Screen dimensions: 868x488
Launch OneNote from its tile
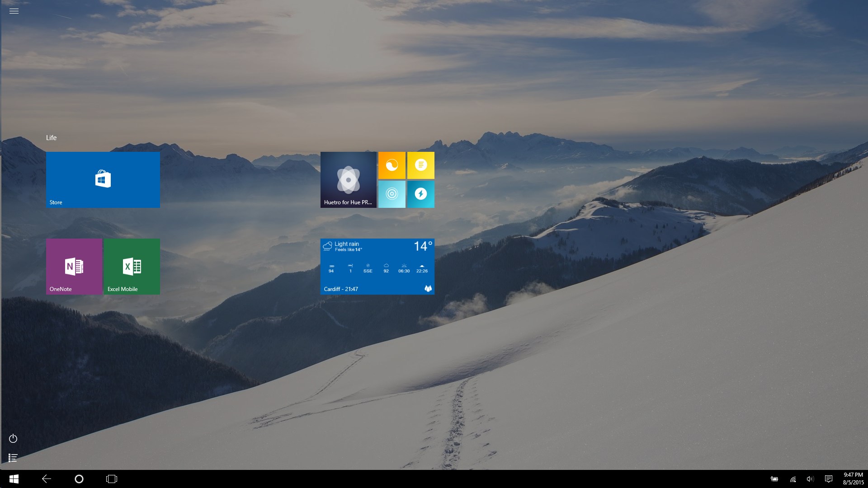[x=74, y=266]
